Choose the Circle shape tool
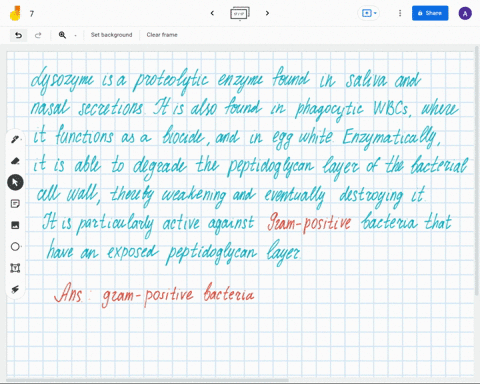This screenshot has height=384, width=480. (15, 246)
